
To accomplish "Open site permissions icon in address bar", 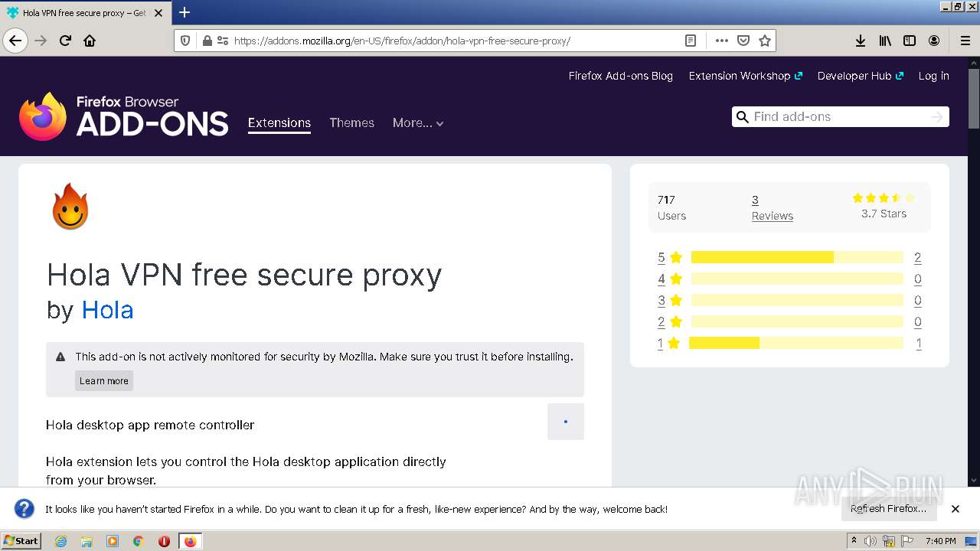I will point(222,41).
